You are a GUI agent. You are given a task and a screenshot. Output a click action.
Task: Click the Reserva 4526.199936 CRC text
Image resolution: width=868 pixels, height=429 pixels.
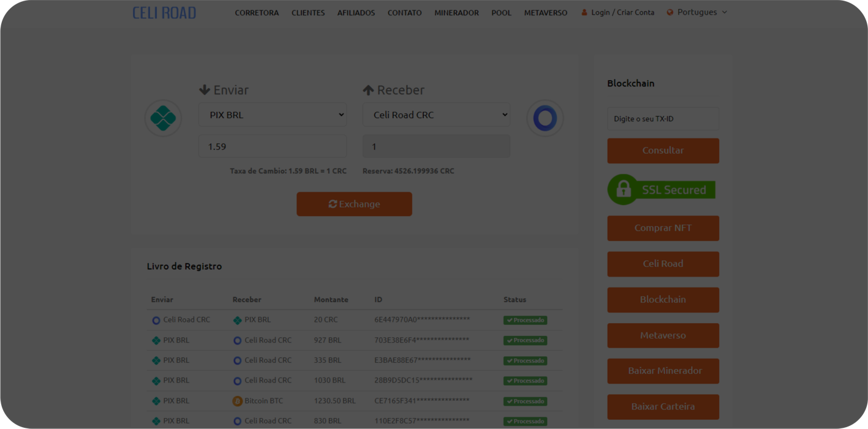(x=409, y=171)
